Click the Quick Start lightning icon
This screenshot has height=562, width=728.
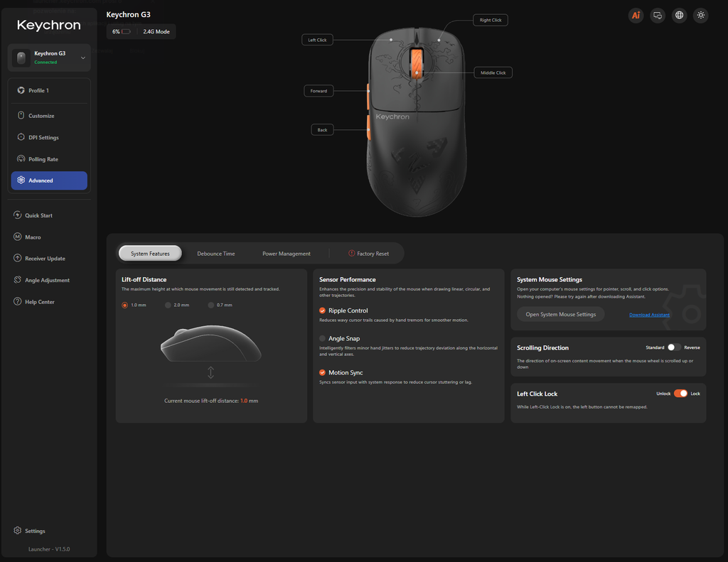coord(18,215)
